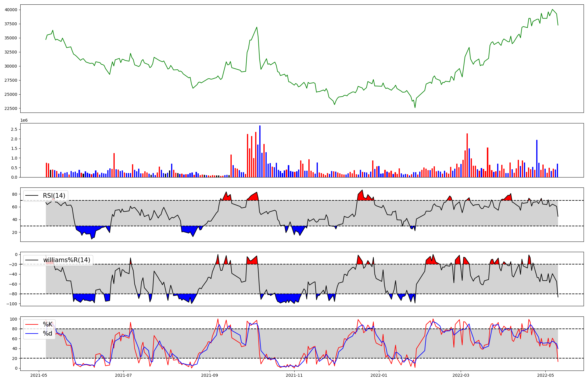The width and height of the screenshot is (588, 382).
Task: Click the black line sample beside RSI(14)
Action: [32, 196]
